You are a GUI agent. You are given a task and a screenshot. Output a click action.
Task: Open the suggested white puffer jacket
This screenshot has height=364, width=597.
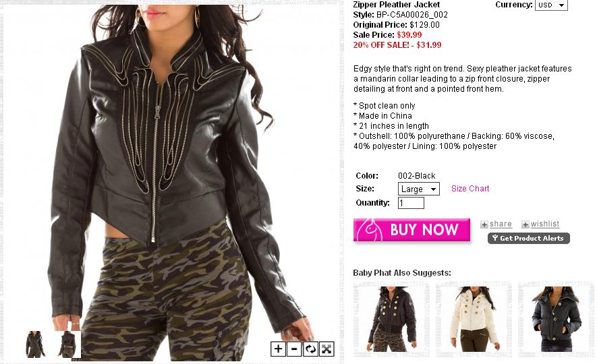pos(474,320)
